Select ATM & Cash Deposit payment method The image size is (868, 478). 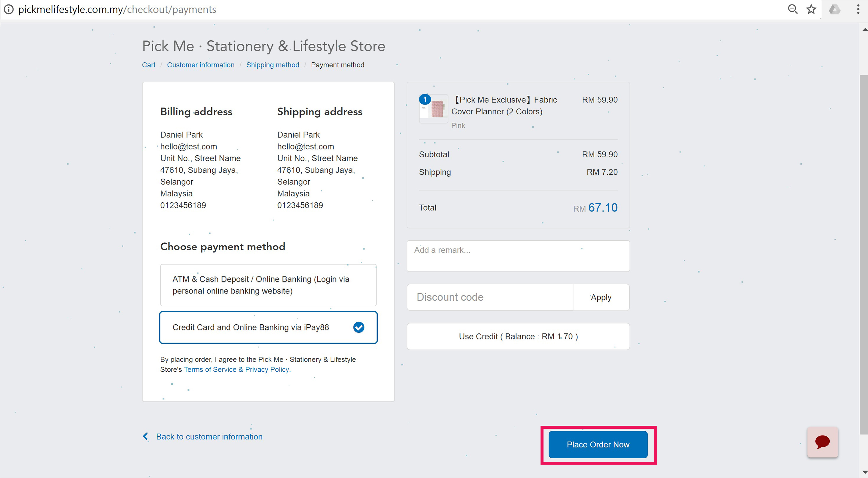click(x=268, y=285)
